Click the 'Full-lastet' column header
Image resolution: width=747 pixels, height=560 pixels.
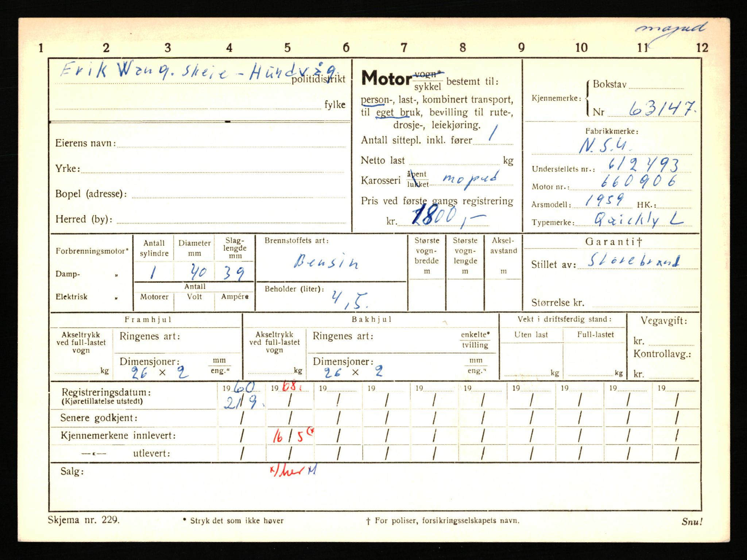click(595, 335)
